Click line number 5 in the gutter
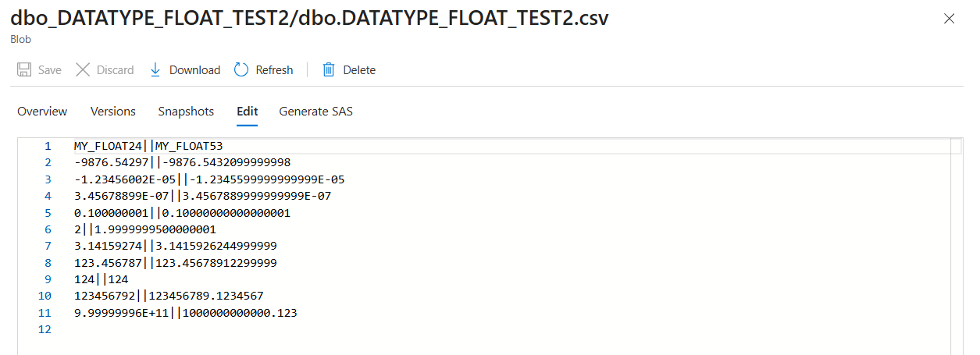Viewport: 980px width, 355px height. click(48, 212)
